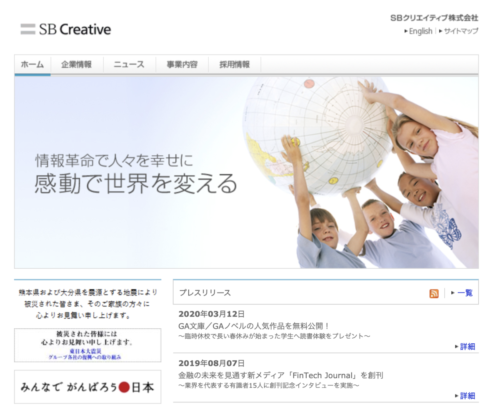Open the サイトマップ link
Screen dimensions: 500x407
tap(461, 31)
